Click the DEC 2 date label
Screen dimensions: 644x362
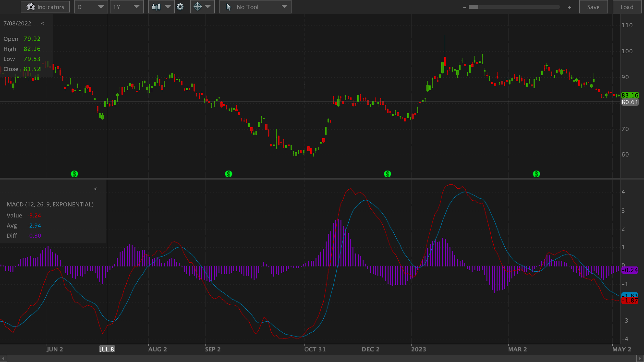pos(371,349)
